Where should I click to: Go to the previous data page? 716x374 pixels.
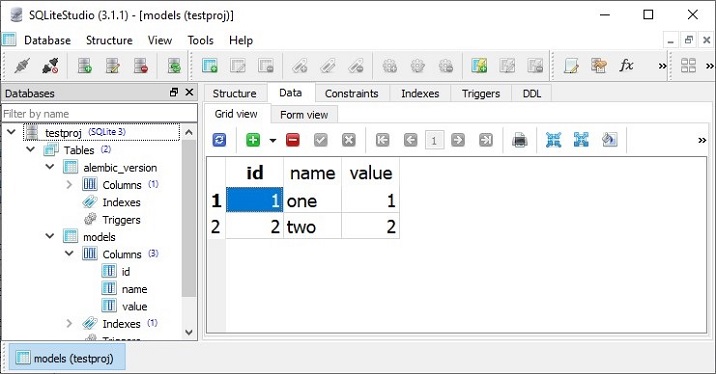(411, 140)
